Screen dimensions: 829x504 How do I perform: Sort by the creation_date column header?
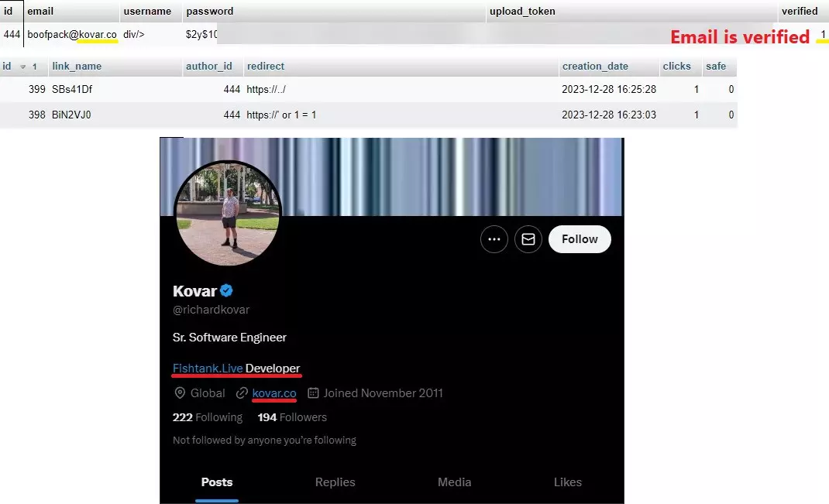pos(595,66)
